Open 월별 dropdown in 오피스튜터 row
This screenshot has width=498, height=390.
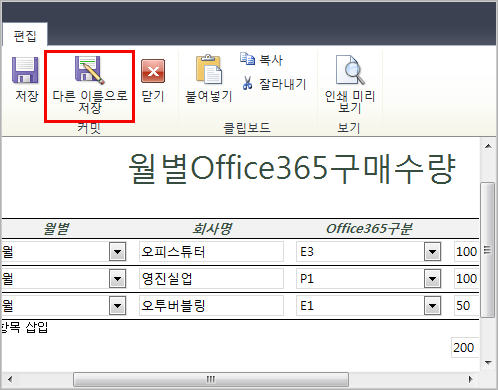coord(117,252)
